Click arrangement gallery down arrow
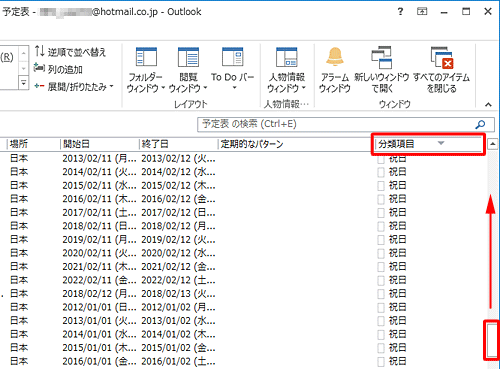The width and height of the screenshot is (500, 369). [x=23, y=69]
